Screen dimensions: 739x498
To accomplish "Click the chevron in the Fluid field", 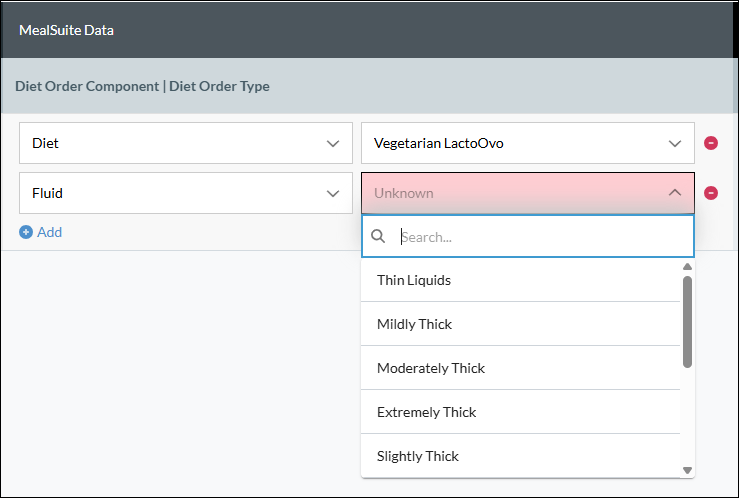I will coord(333,193).
